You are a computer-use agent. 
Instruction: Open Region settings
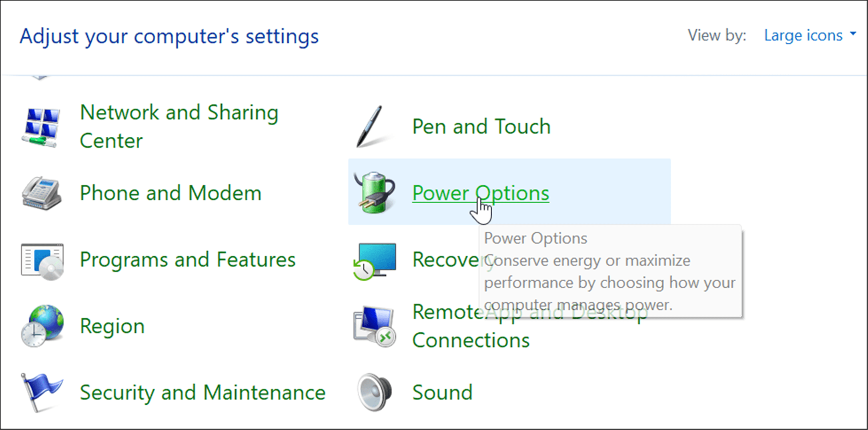[x=112, y=326]
